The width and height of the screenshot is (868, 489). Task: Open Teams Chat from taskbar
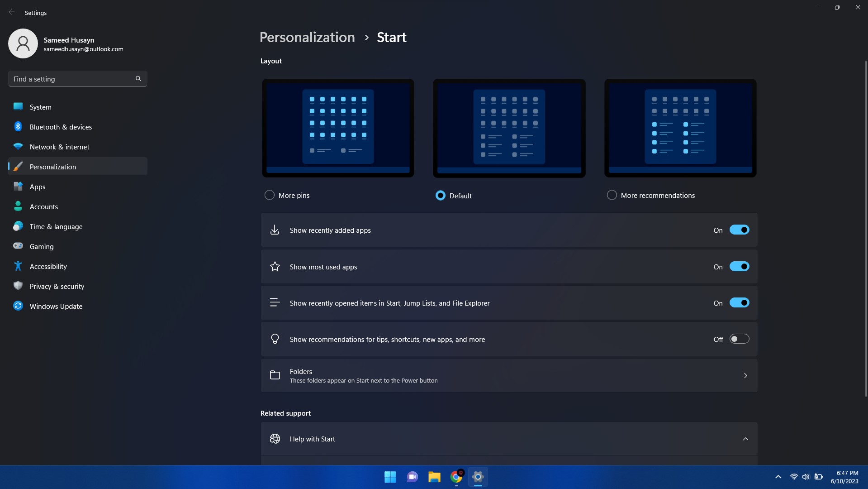click(x=412, y=477)
